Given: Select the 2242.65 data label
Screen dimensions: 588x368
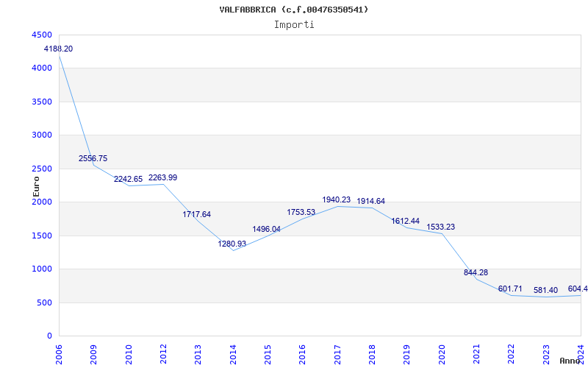Looking at the screenshot, I should click(x=128, y=179).
